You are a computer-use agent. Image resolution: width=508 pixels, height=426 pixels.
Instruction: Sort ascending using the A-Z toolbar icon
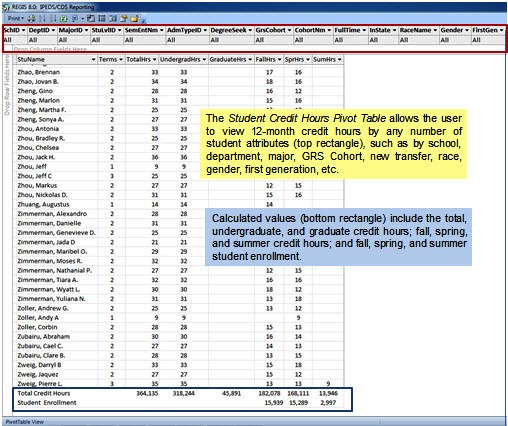click(x=42, y=19)
